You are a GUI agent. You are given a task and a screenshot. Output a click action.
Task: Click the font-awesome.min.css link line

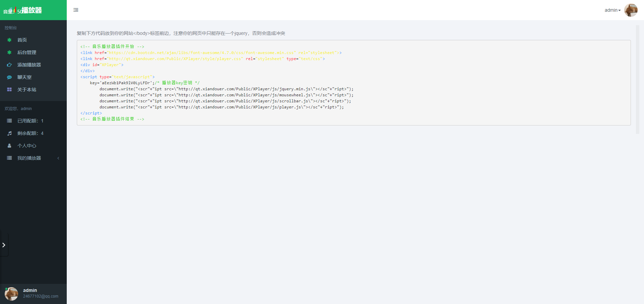pyautogui.click(x=211, y=53)
